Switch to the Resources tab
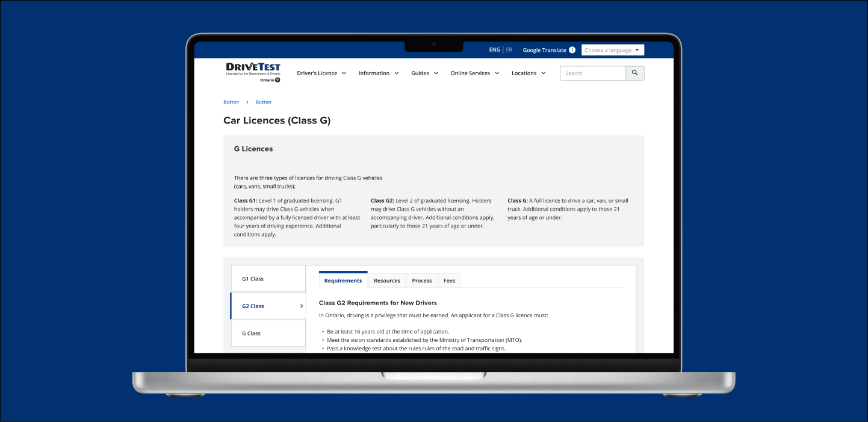Screen dimensions: 868x422 pyautogui.click(x=386, y=281)
